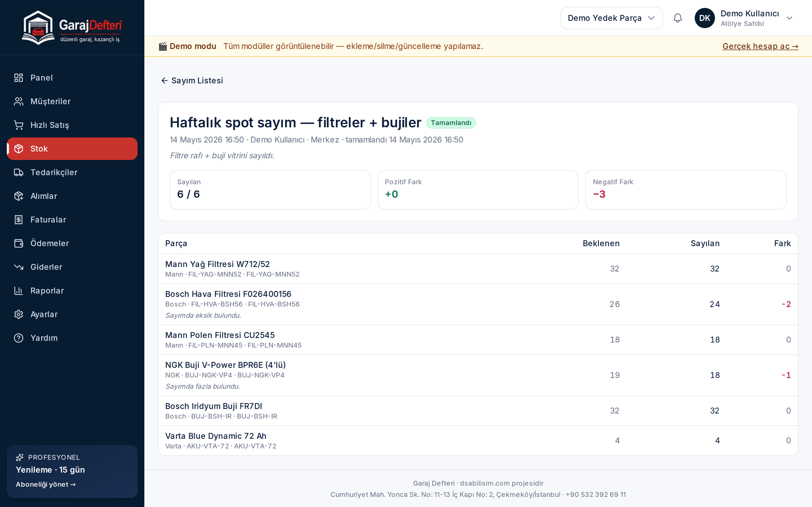Screen dimensions: 812x507
Task: Open the notifications bell icon
Action: pyautogui.click(x=678, y=18)
